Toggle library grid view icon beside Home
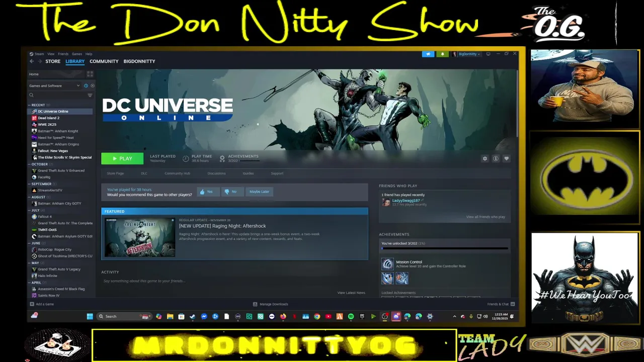644x362 pixels. tap(90, 74)
